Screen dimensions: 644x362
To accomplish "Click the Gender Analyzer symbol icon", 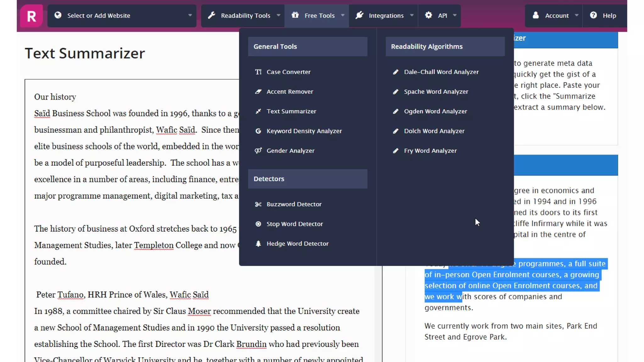I will click(x=258, y=151).
